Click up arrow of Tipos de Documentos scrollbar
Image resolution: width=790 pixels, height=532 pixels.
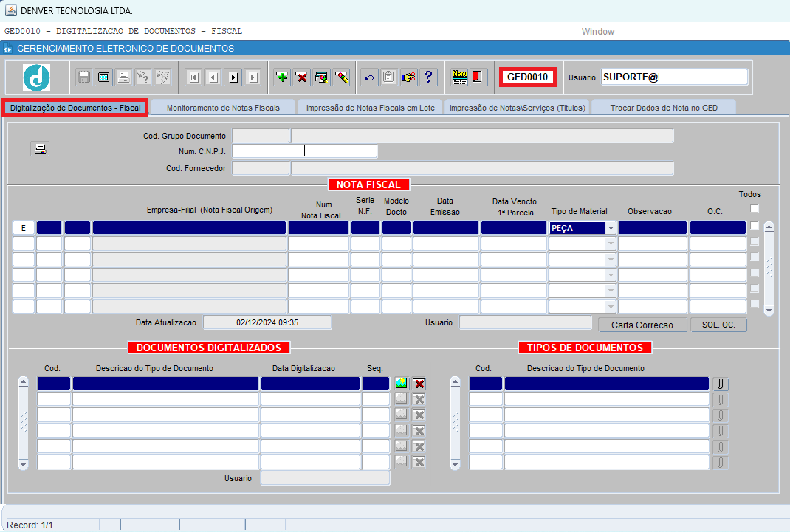(455, 382)
